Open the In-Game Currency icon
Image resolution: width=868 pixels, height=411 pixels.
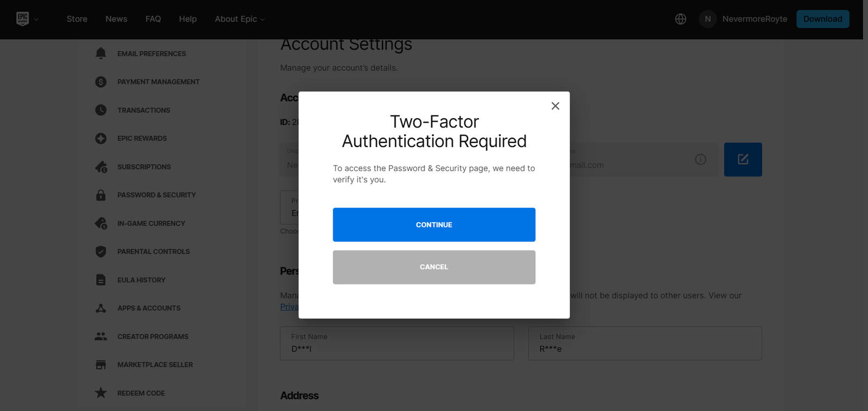pyautogui.click(x=100, y=223)
